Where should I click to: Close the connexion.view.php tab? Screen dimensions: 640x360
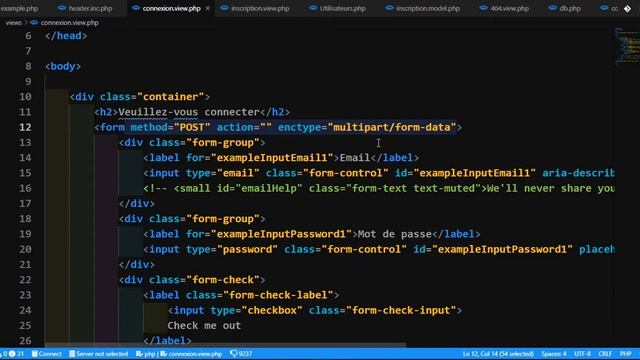pyautogui.click(x=207, y=8)
